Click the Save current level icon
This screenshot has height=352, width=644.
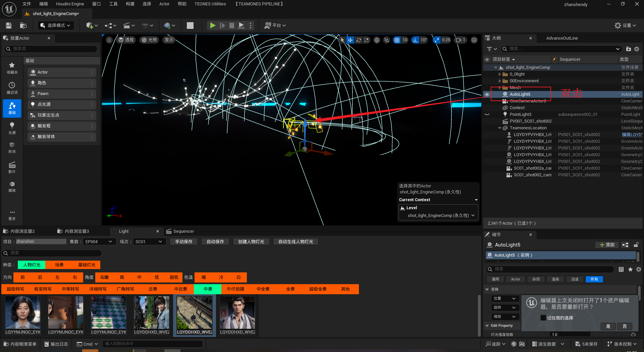(x=9, y=26)
